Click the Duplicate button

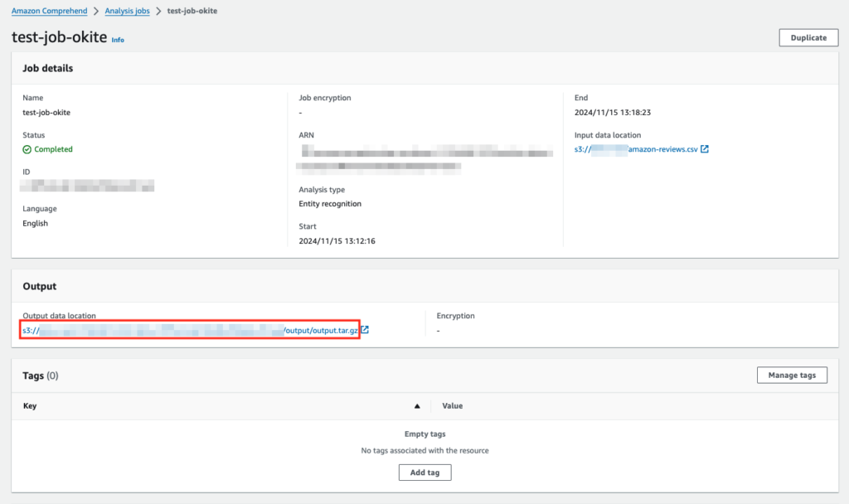click(x=808, y=37)
